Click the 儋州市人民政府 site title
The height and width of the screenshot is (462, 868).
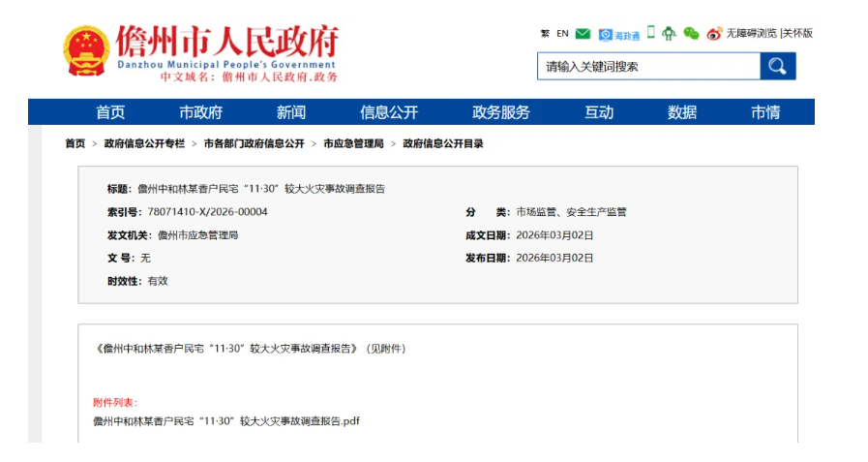(227, 41)
